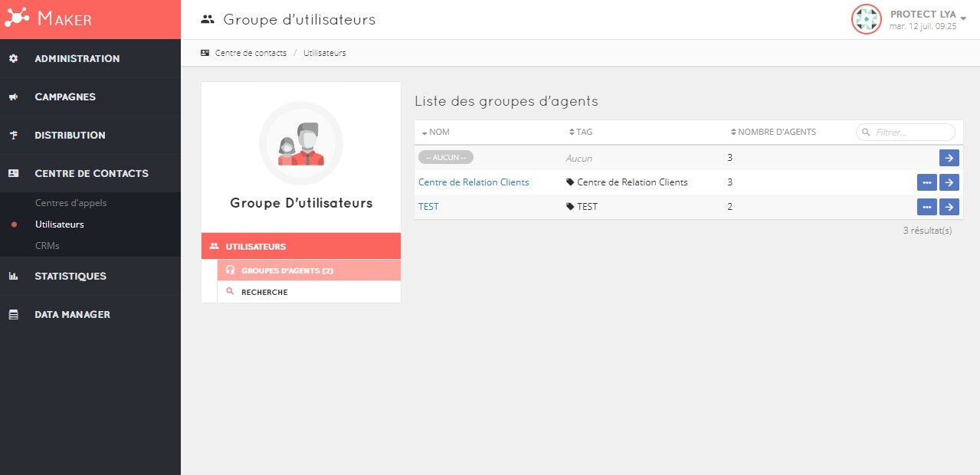Image resolution: width=980 pixels, height=475 pixels.
Task: Open Campagnes megaphone section
Action: pyautogui.click(x=13, y=97)
